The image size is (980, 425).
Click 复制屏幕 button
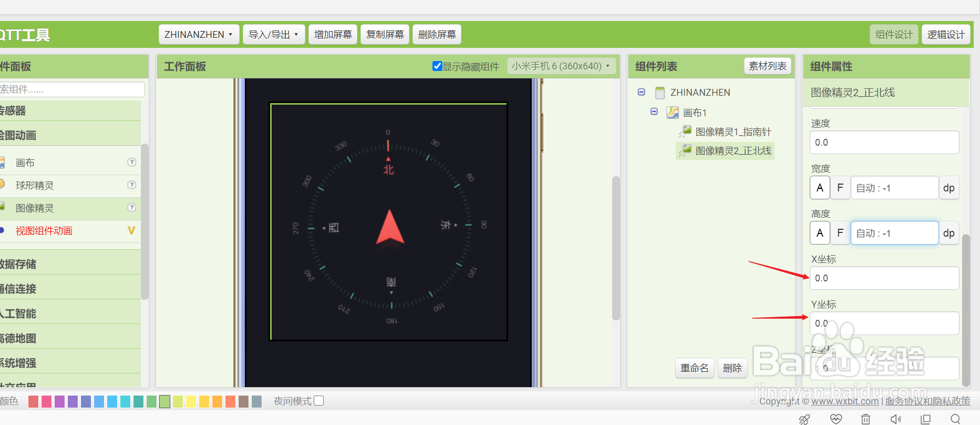click(385, 34)
